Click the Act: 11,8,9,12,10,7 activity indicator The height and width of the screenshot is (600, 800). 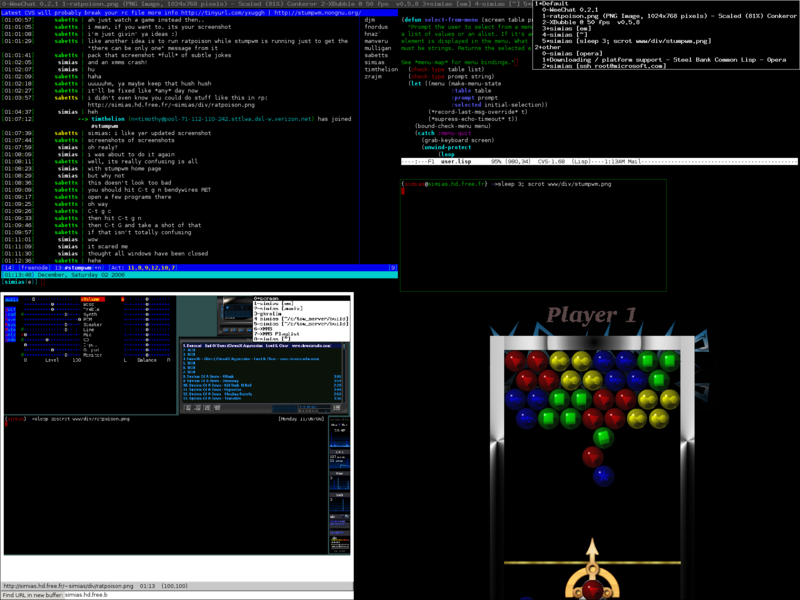click(x=144, y=267)
